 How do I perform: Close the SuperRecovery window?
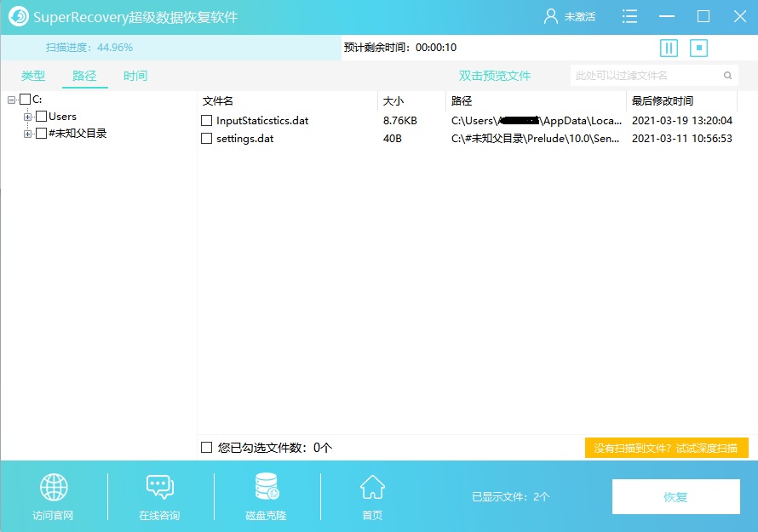(739, 16)
